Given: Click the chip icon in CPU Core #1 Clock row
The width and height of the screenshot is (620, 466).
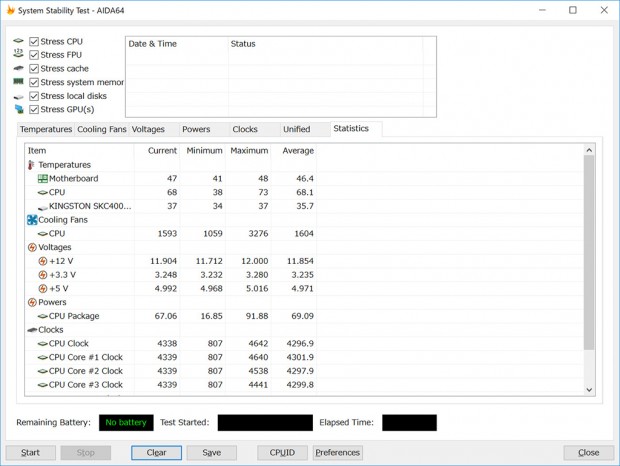Looking at the screenshot, I should 42,358.
